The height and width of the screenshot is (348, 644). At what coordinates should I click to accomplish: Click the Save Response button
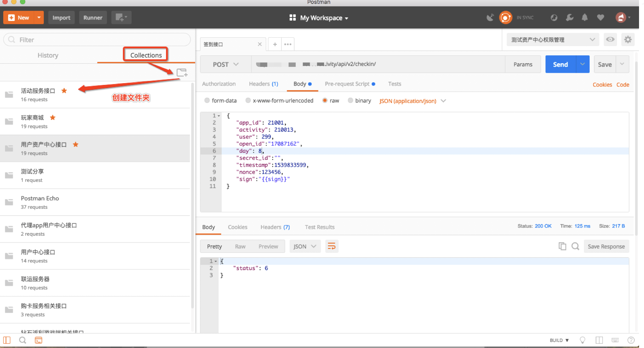(606, 246)
